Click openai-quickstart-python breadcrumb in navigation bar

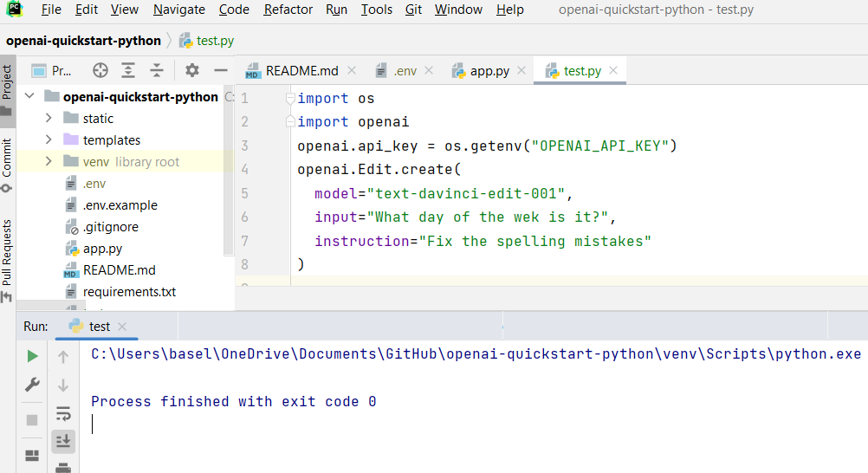point(83,41)
